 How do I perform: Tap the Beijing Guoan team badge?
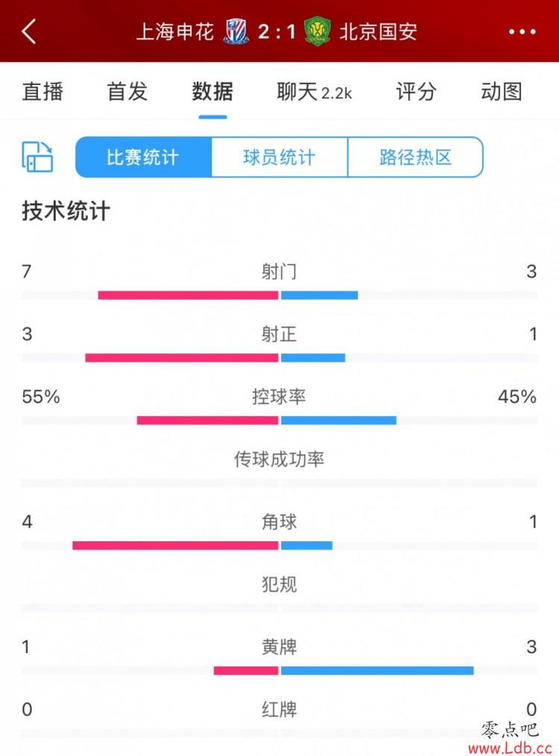318,31
